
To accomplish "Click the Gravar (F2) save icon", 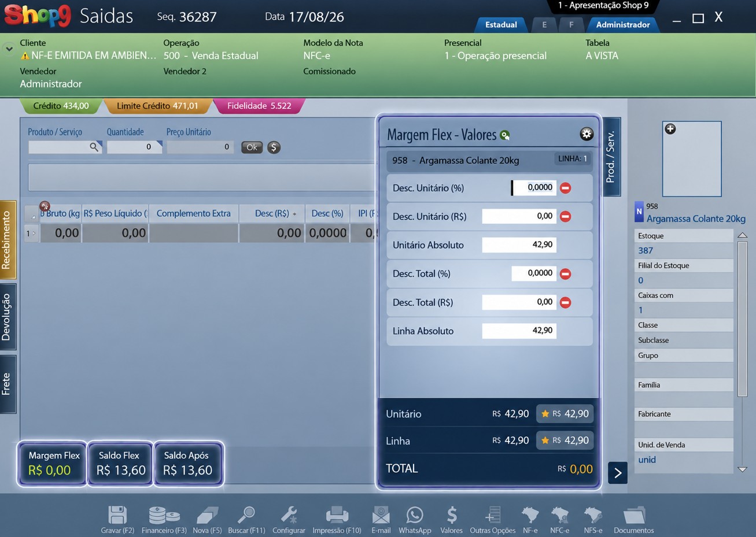I will [x=117, y=514].
